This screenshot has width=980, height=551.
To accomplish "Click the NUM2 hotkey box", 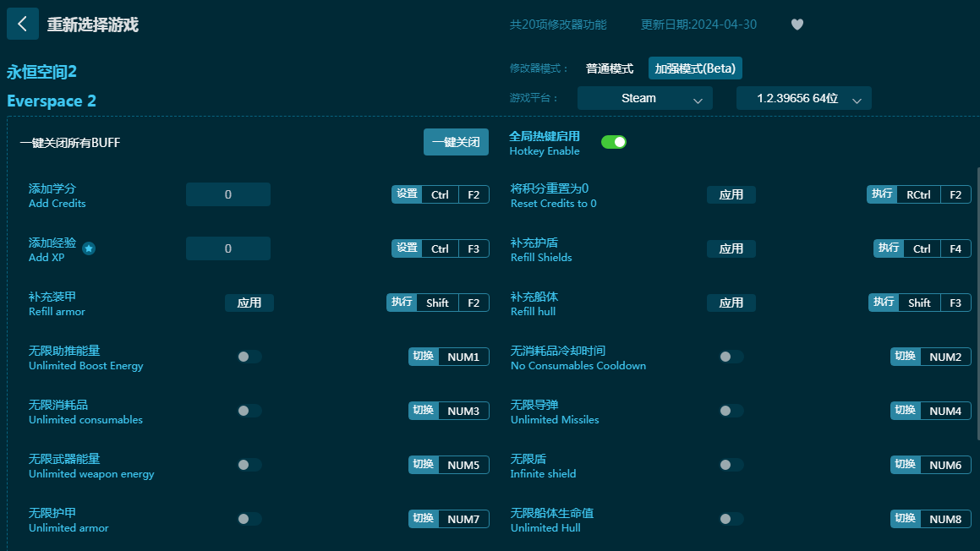I will [945, 357].
